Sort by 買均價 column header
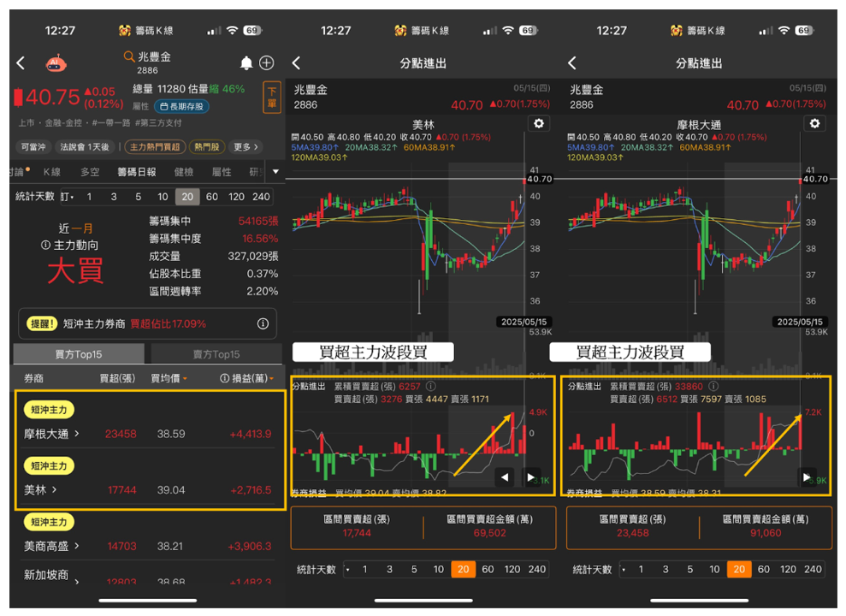 pos(169,378)
